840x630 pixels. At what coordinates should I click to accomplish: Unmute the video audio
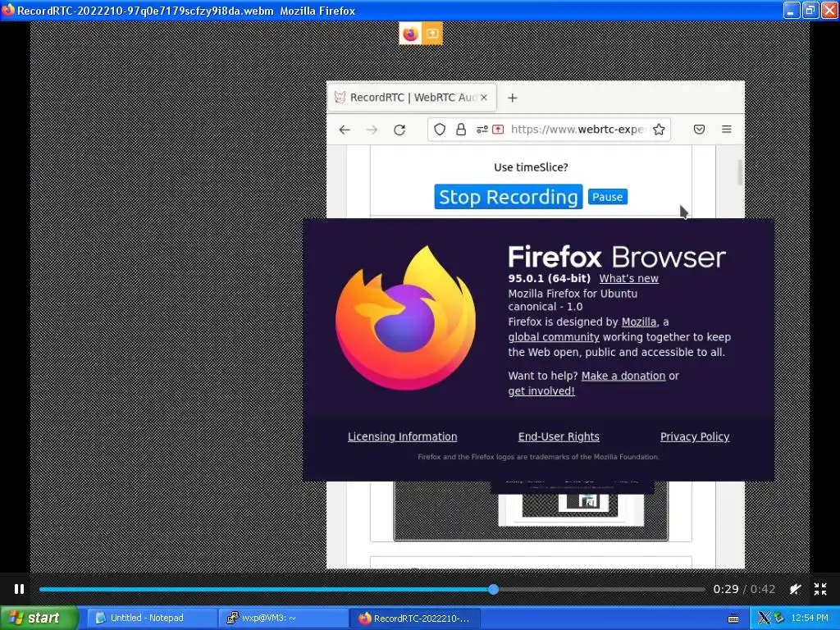796,589
